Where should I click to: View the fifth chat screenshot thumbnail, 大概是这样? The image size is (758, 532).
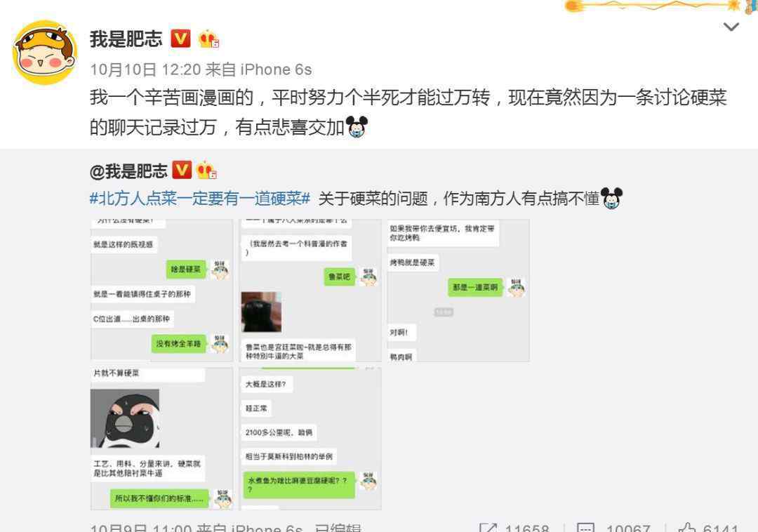tap(311, 439)
